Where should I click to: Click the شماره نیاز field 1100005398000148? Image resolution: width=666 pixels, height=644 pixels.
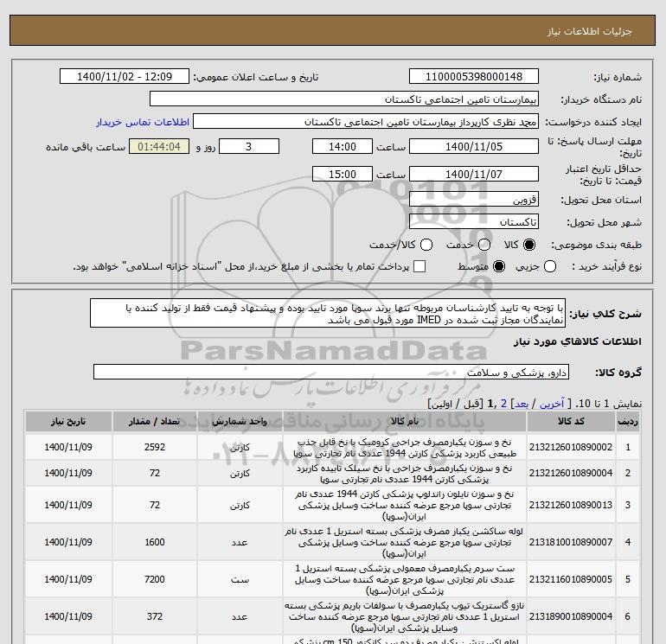(474, 76)
